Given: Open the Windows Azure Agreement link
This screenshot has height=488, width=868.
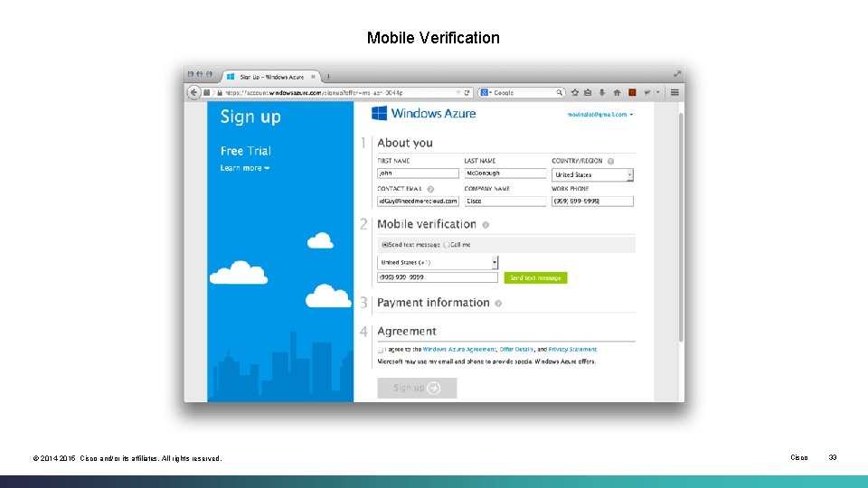Looking at the screenshot, I should (459, 350).
